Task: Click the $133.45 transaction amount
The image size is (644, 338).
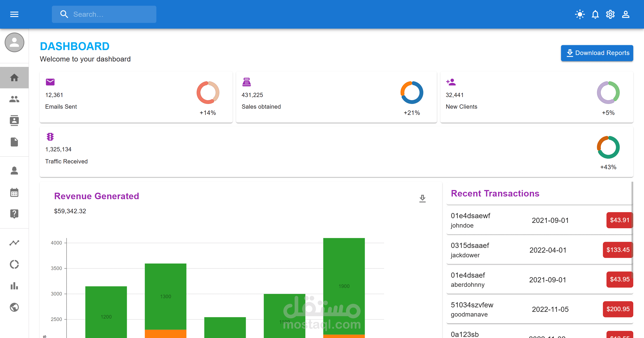Action: coord(618,250)
